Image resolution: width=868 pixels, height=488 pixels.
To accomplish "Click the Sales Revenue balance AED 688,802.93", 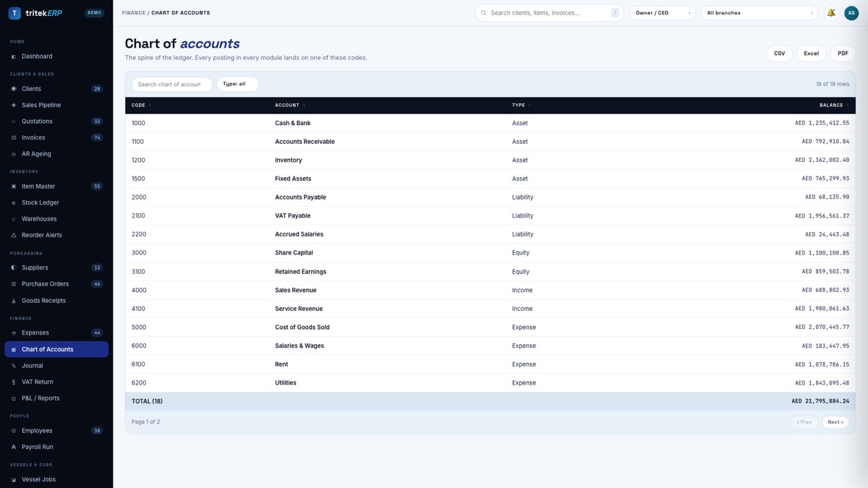I will pyautogui.click(x=825, y=291).
